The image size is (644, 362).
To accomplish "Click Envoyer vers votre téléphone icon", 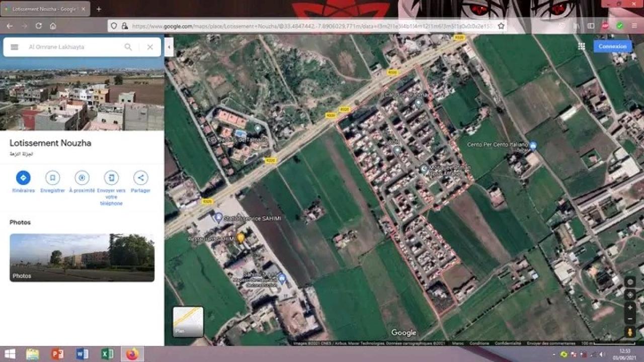I will click(111, 177).
